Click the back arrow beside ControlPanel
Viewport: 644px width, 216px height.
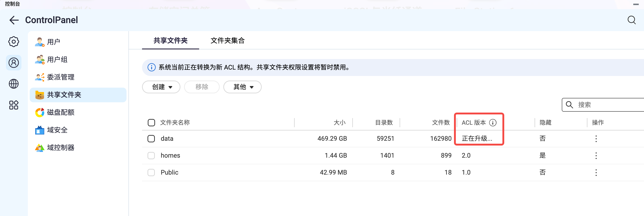click(x=14, y=20)
